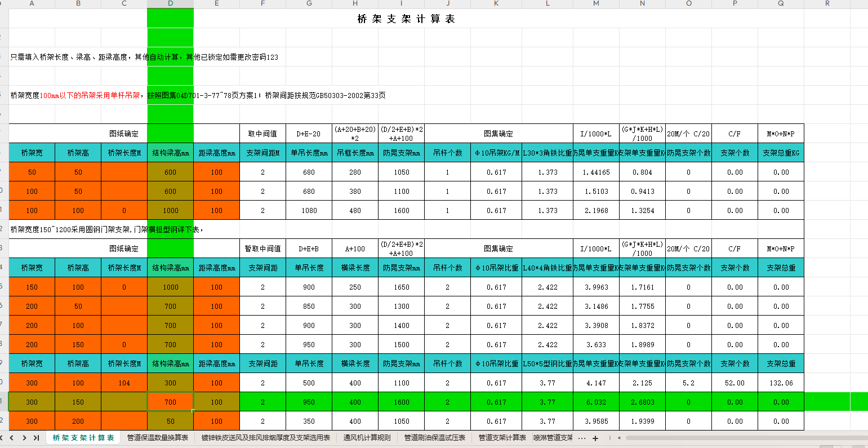The height and width of the screenshot is (448, 868).
Task: Select column R header
Action: pyautogui.click(x=827, y=4)
